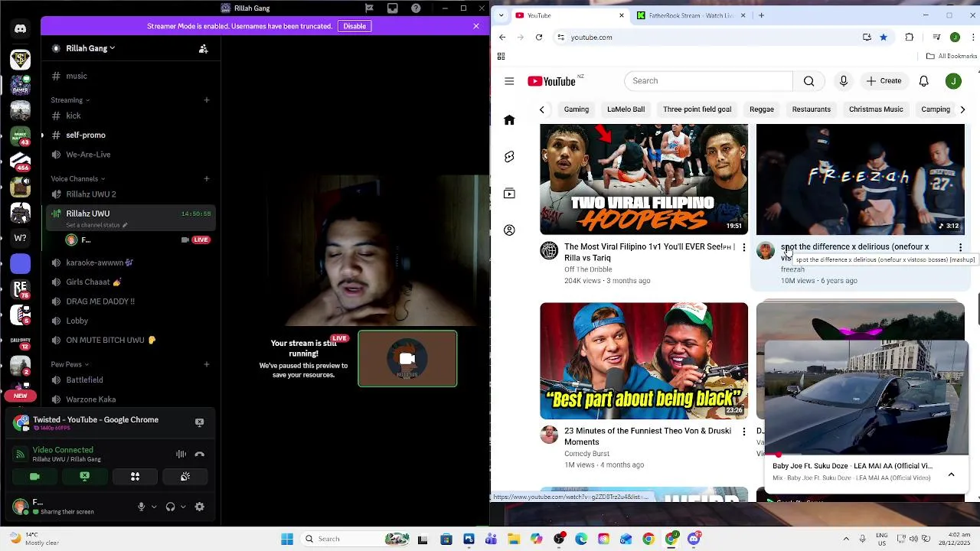Open Windows Start menu

287,539
